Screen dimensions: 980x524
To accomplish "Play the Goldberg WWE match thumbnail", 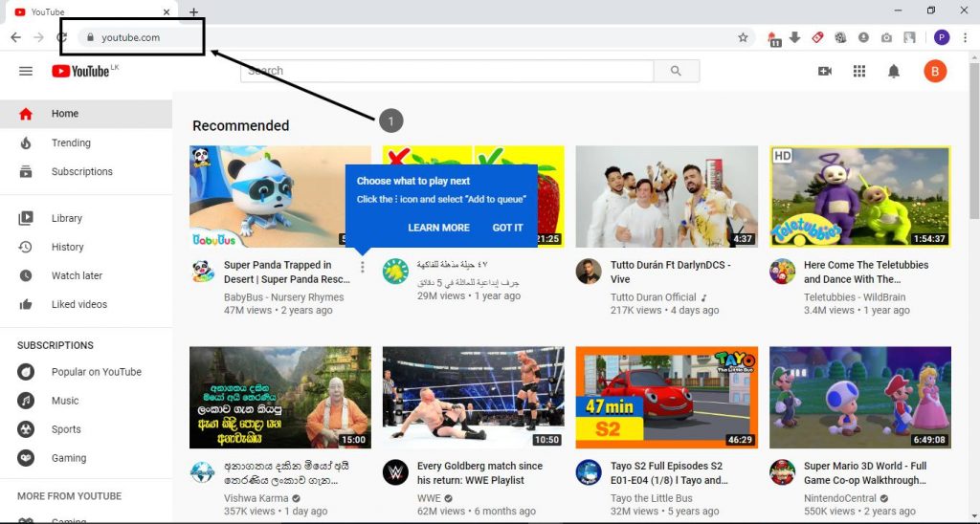I will click(x=473, y=398).
